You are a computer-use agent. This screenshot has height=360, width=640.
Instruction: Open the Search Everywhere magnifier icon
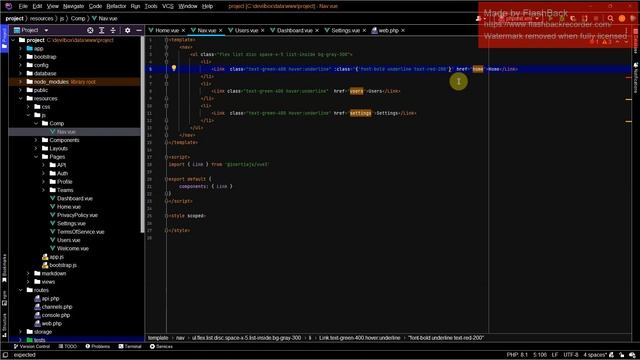[610, 18]
